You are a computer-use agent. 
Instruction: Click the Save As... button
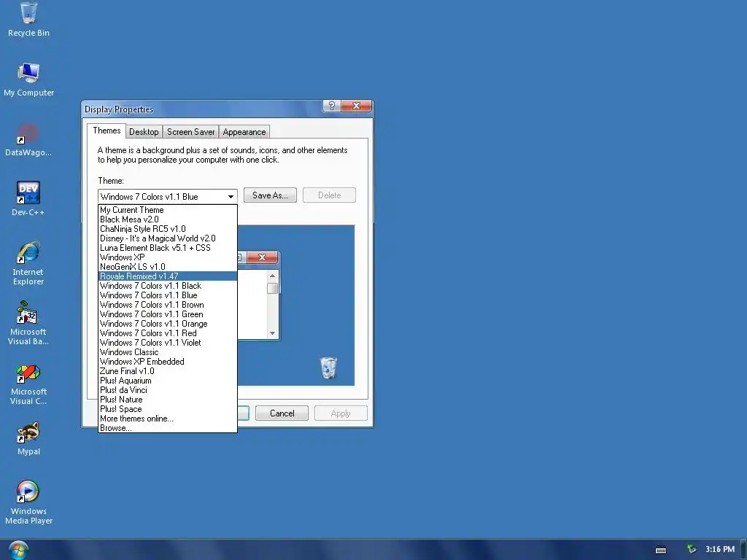point(270,195)
